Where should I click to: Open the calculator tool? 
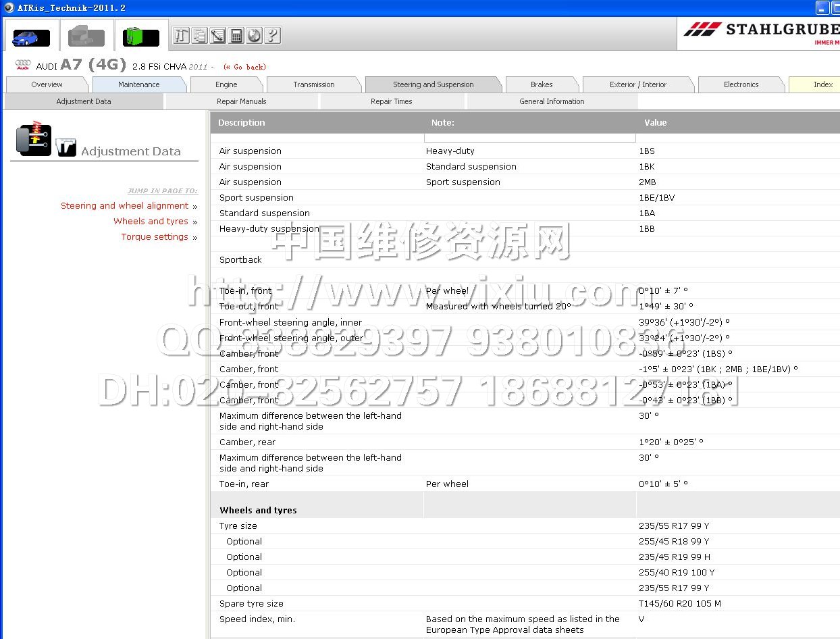click(236, 35)
